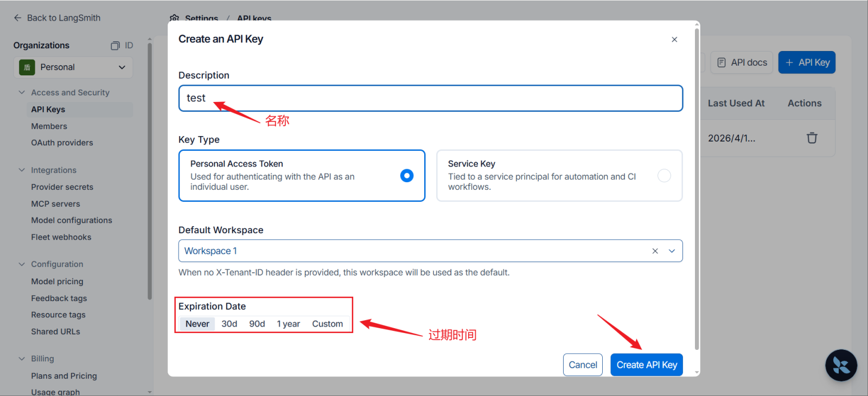Copy the organization ID icon

(115, 46)
